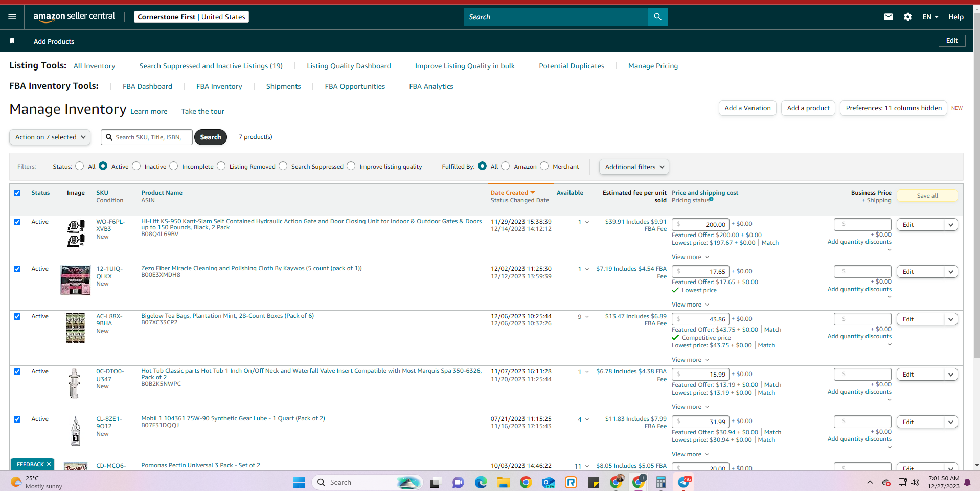Open Listing Quality Dashboard
Viewport: 980px width, 491px height.
point(349,66)
